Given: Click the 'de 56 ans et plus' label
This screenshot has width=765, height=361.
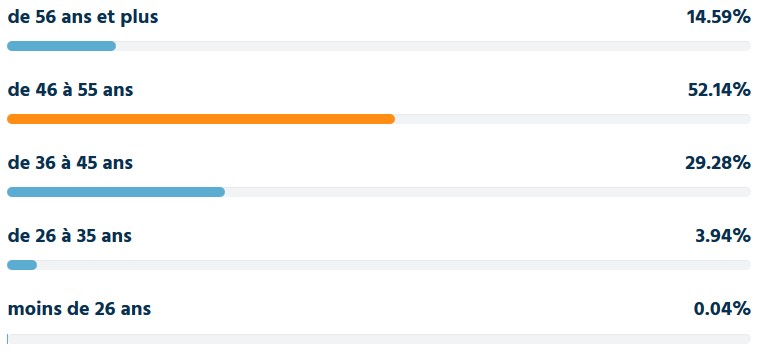Looking at the screenshot, I should pyautogui.click(x=83, y=17).
